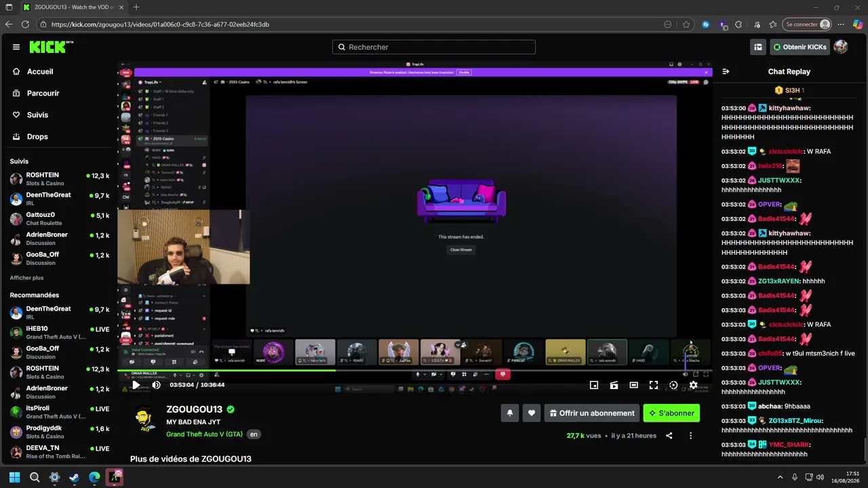The image size is (868, 488).
Task: Show hidden system tray icons
Action: click(780, 477)
